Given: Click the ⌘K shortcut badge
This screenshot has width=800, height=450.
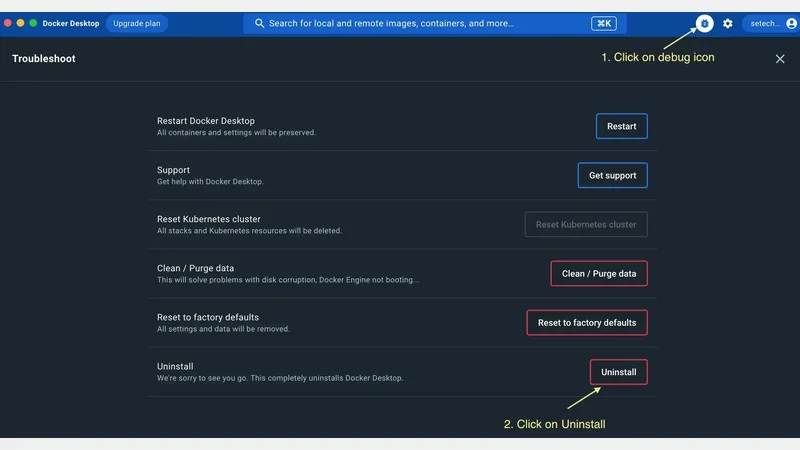Looking at the screenshot, I should [604, 23].
